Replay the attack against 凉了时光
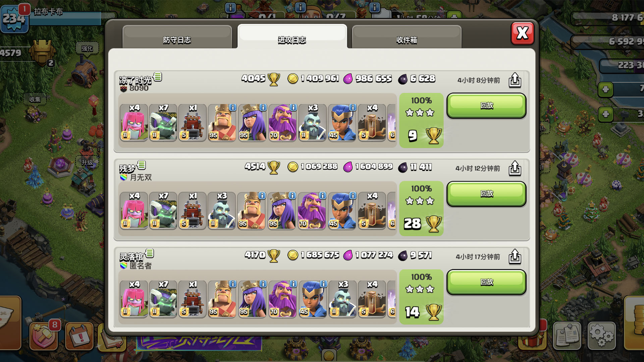This screenshot has width=644, height=362. click(486, 106)
